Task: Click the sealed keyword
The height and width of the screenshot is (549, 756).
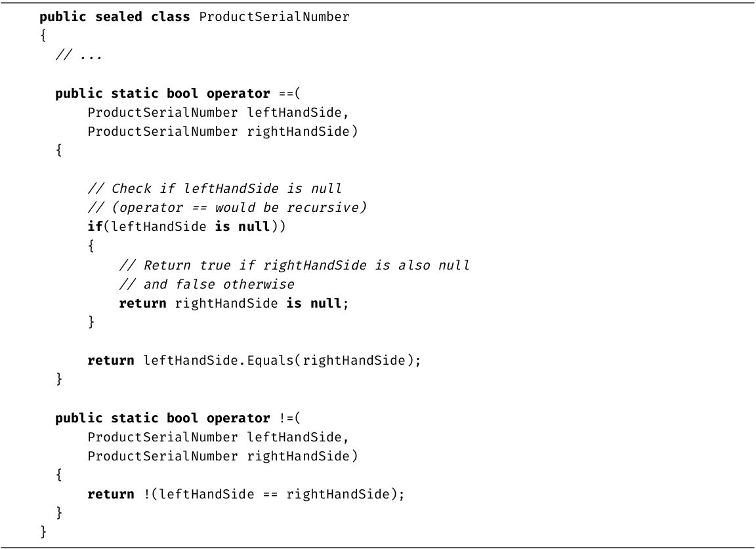Action: [119, 17]
